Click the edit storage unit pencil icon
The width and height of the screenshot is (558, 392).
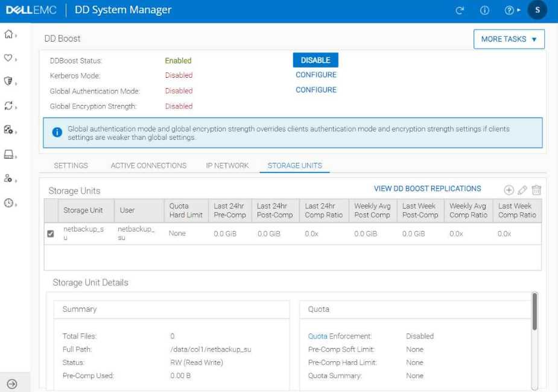[x=522, y=190]
